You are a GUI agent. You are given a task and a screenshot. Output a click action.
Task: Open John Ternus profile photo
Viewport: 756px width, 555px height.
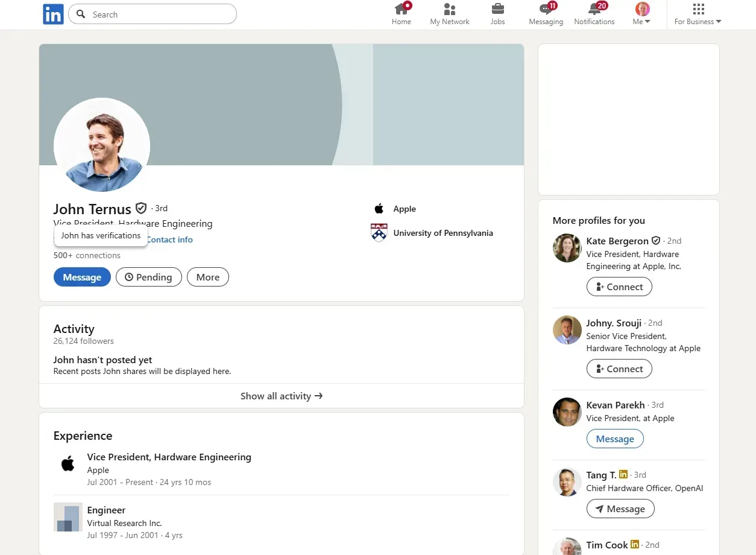pos(102,145)
